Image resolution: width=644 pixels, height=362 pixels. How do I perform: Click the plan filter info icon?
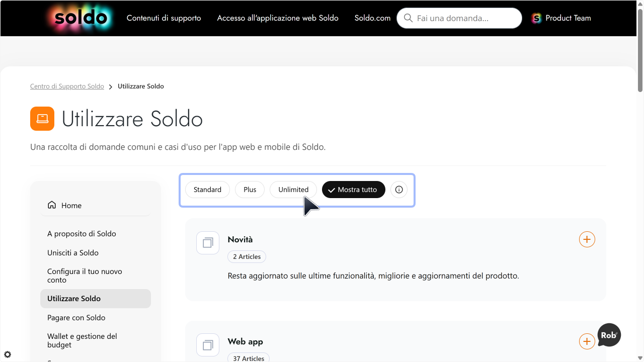pyautogui.click(x=399, y=190)
